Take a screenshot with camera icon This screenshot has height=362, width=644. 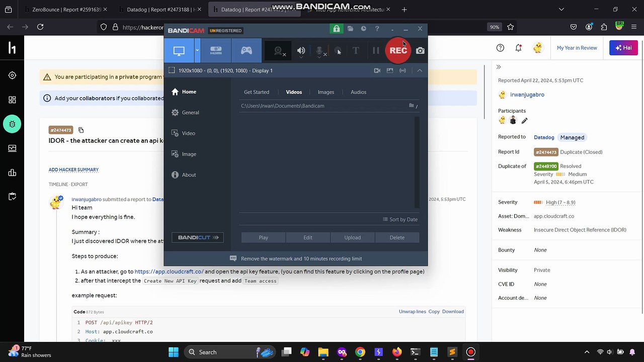click(420, 50)
